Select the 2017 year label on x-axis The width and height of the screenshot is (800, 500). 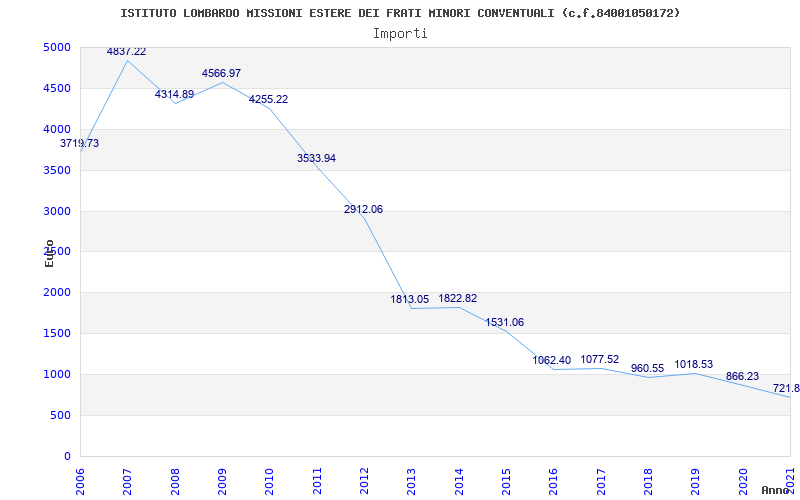601,481
